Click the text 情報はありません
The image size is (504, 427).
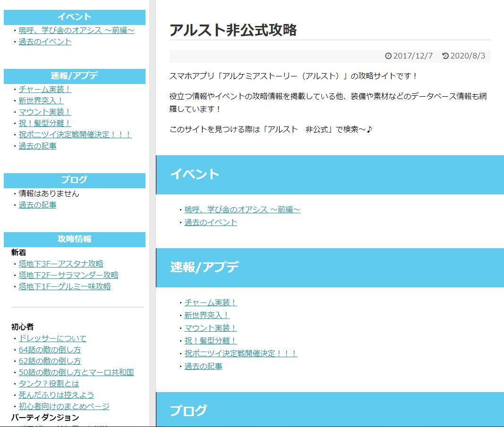pyautogui.click(x=49, y=193)
